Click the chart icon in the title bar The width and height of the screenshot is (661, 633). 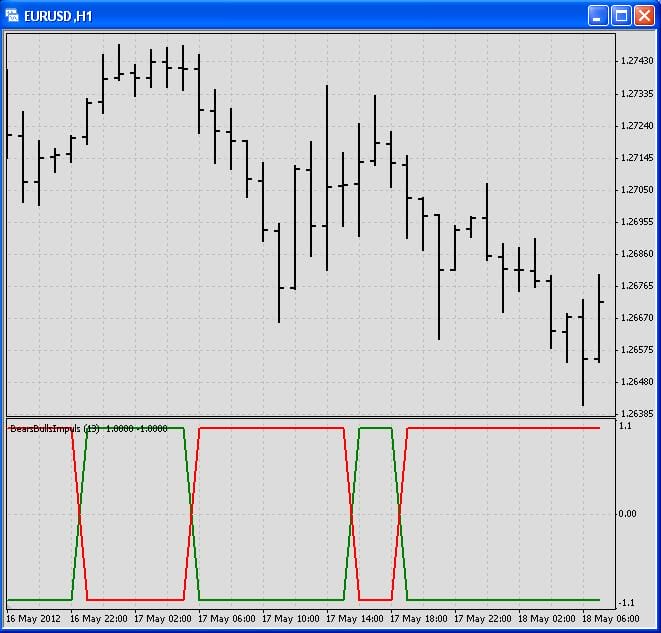point(13,15)
